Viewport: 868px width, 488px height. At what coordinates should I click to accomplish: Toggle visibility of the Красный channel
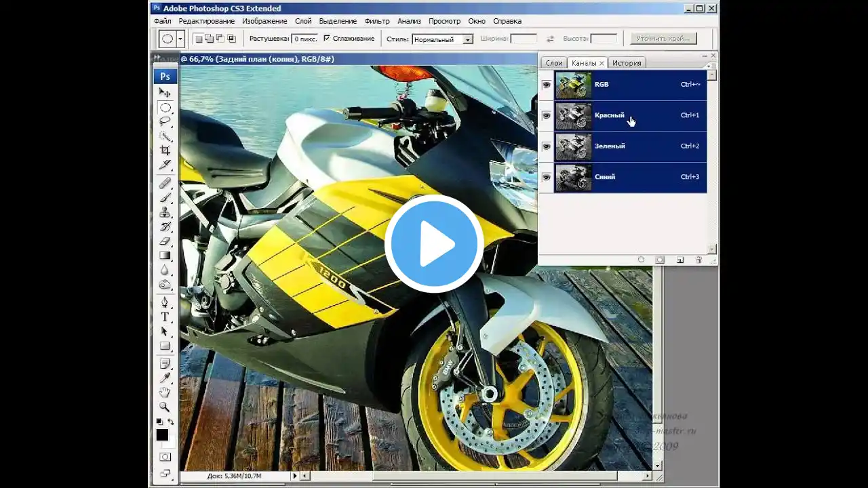coord(547,116)
